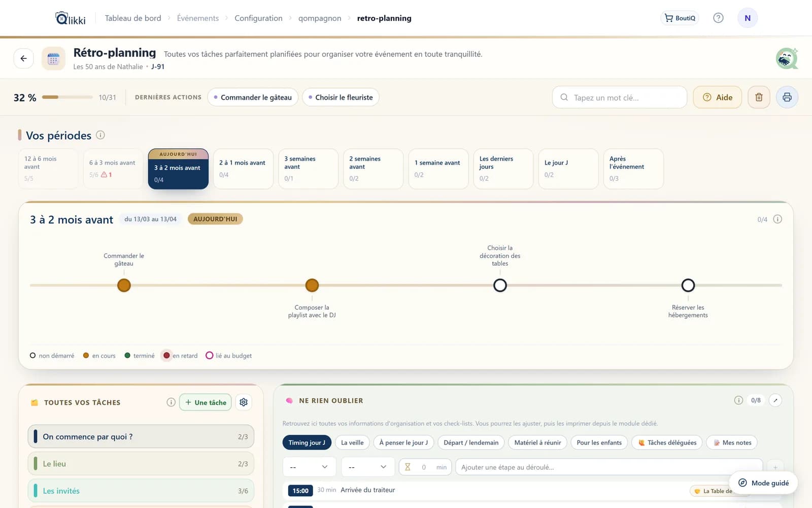Switch to Matériel à réunir tab
This screenshot has height=508, width=812.
(x=537, y=442)
